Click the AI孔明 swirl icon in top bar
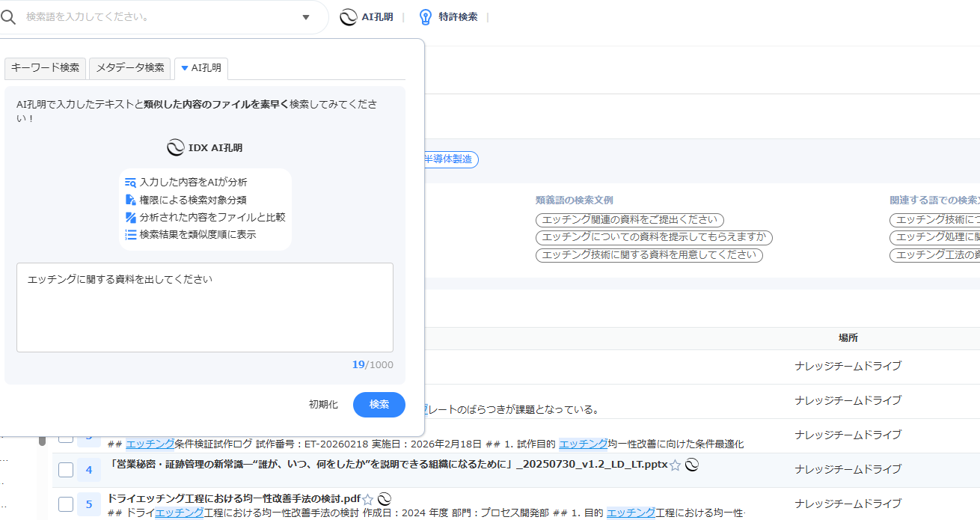 click(x=348, y=16)
